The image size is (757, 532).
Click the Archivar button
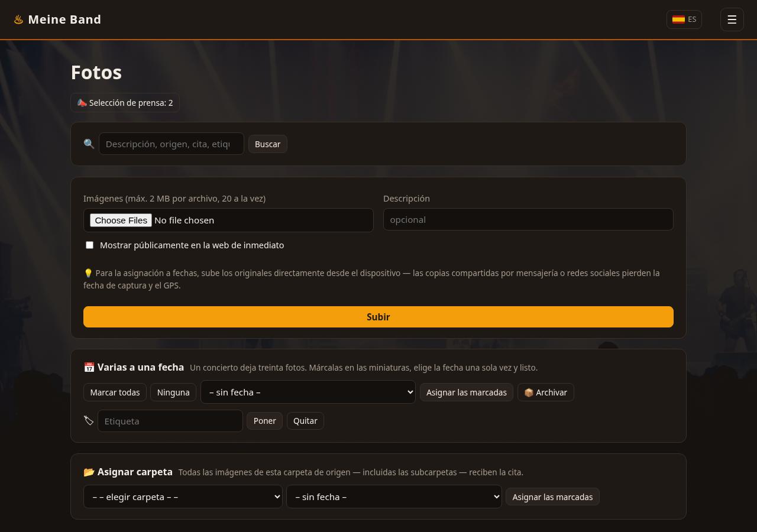[x=546, y=392]
